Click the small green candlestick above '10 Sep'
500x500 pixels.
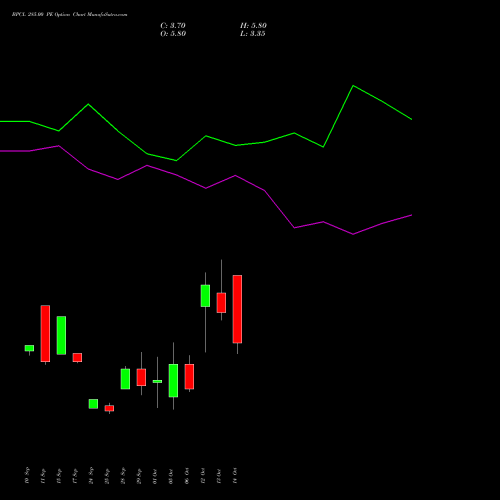point(29,348)
